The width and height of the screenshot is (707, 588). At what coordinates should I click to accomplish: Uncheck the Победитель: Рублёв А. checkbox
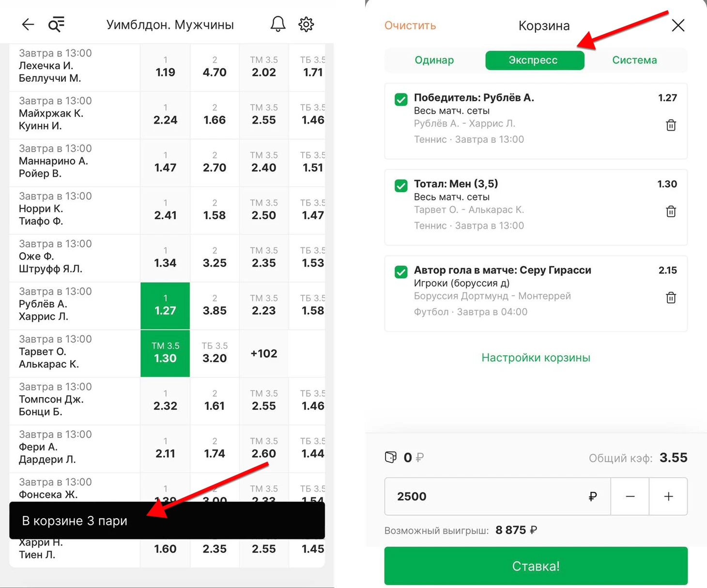point(401,99)
